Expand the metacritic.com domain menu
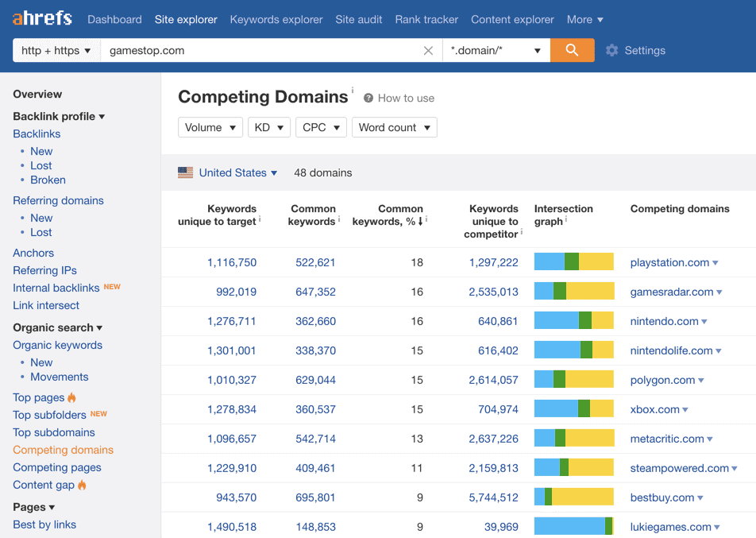The height and width of the screenshot is (538, 756). click(x=710, y=439)
